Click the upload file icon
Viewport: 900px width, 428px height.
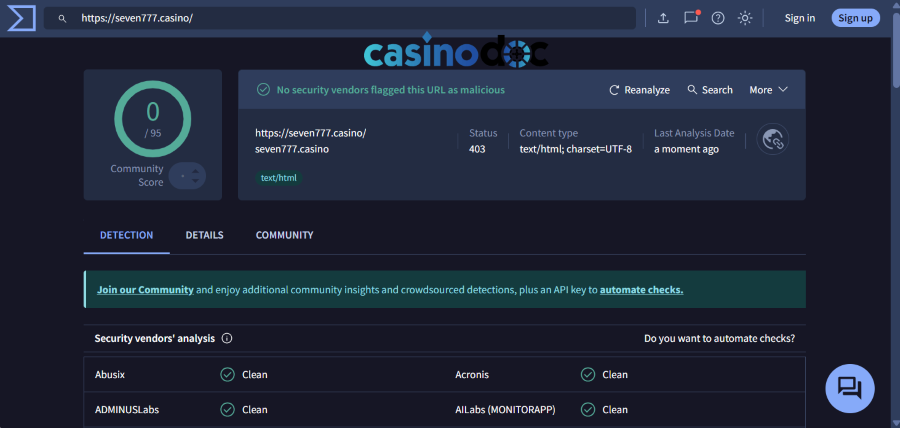[663, 18]
